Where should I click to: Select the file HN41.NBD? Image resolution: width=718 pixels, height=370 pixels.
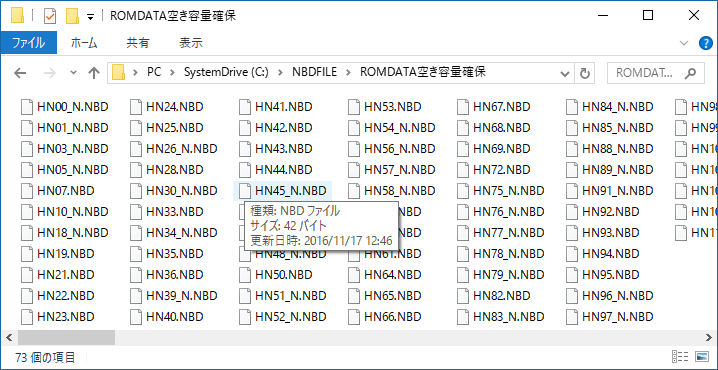point(276,107)
